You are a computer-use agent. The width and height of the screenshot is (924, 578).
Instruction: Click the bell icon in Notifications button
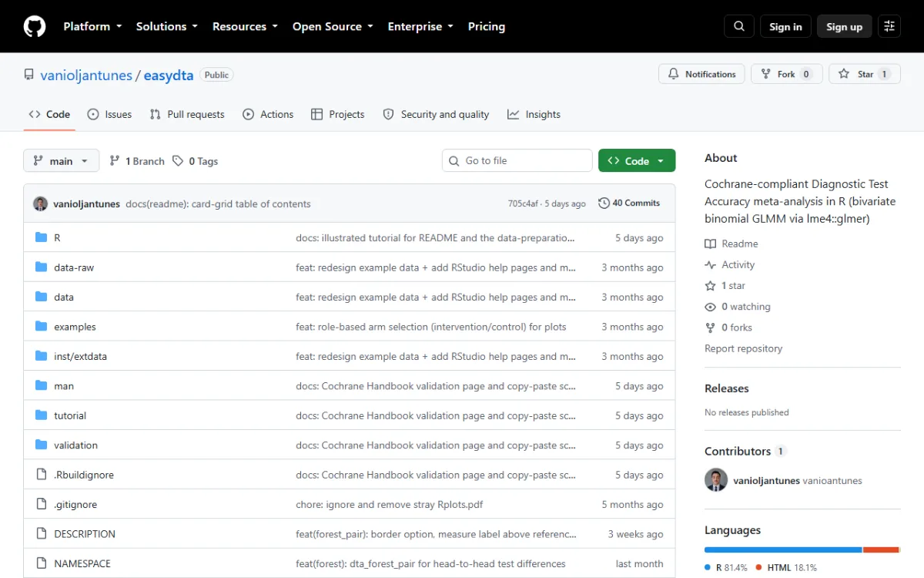coord(674,74)
